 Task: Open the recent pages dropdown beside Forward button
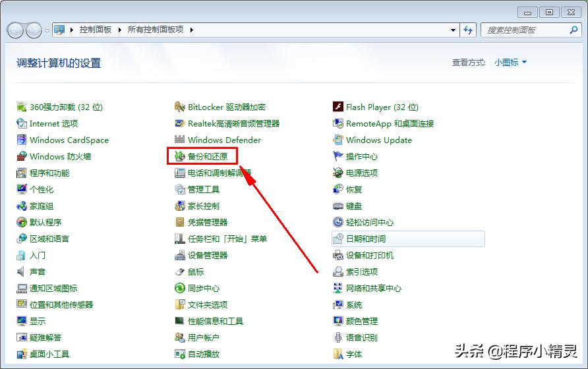pos(47,30)
